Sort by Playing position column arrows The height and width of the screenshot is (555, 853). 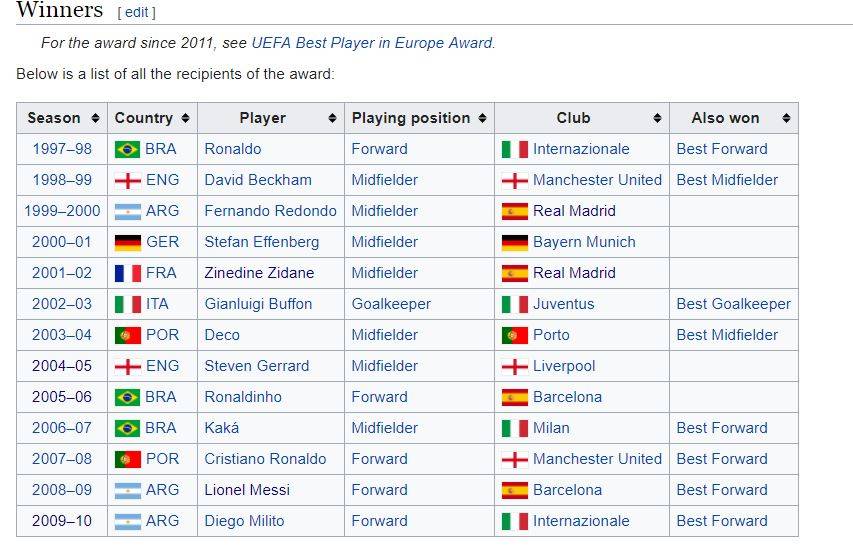pyautogui.click(x=483, y=118)
